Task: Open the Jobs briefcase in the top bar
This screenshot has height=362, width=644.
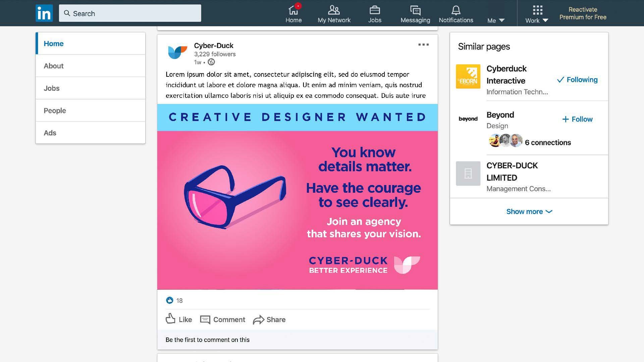Action: point(375,14)
